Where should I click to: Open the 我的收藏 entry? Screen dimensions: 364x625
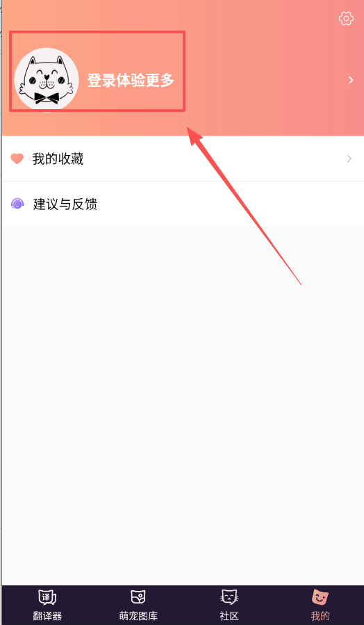click(x=183, y=159)
